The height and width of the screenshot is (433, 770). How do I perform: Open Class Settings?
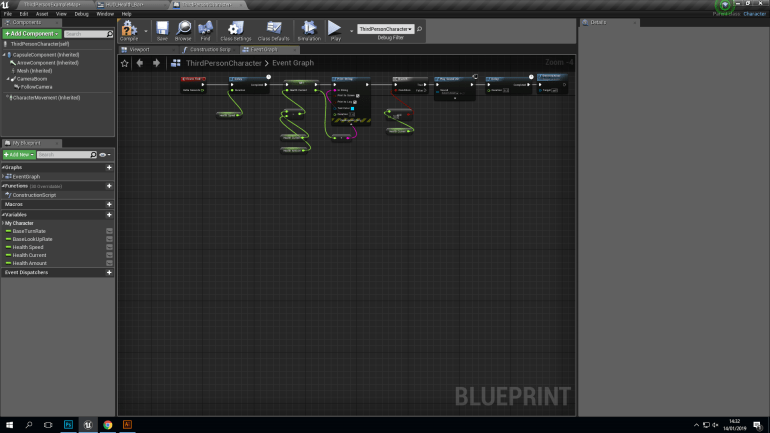[236, 30]
